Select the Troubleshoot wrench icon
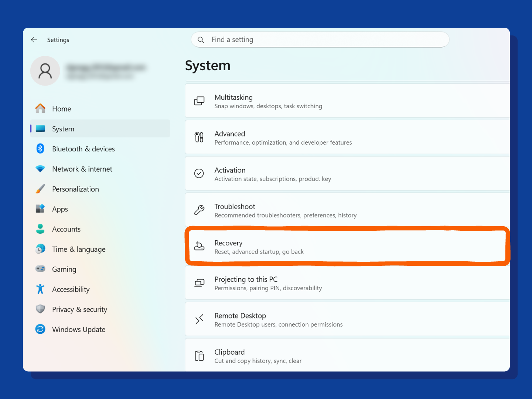The image size is (532, 399). (199, 210)
